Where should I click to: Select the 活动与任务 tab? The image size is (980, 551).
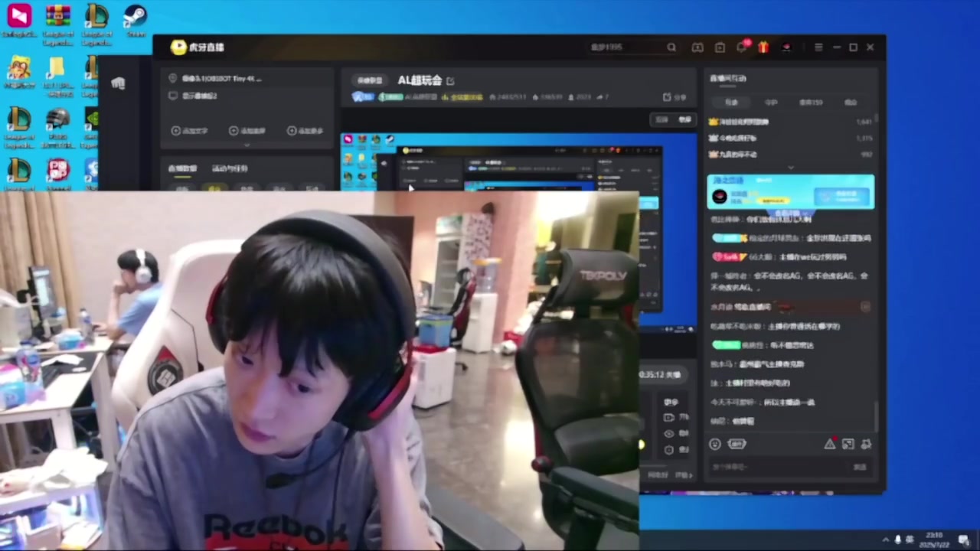(x=230, y=168)
